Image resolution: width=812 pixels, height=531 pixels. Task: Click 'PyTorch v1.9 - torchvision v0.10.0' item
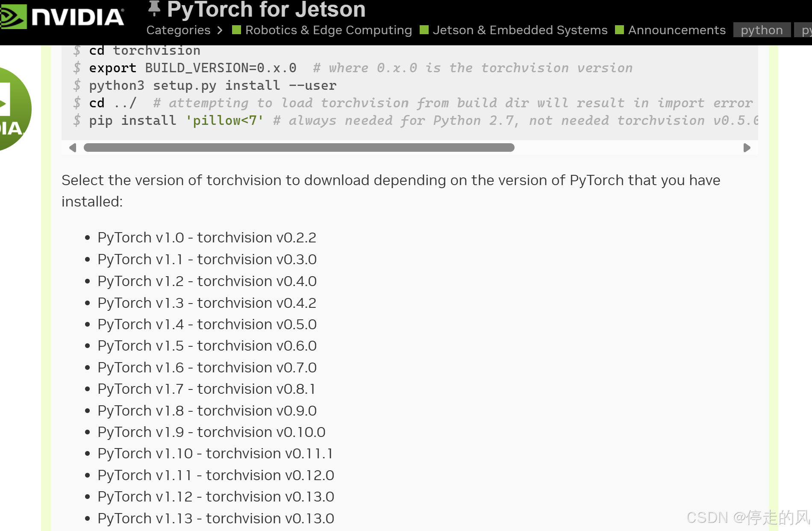[x=212, y=432]
